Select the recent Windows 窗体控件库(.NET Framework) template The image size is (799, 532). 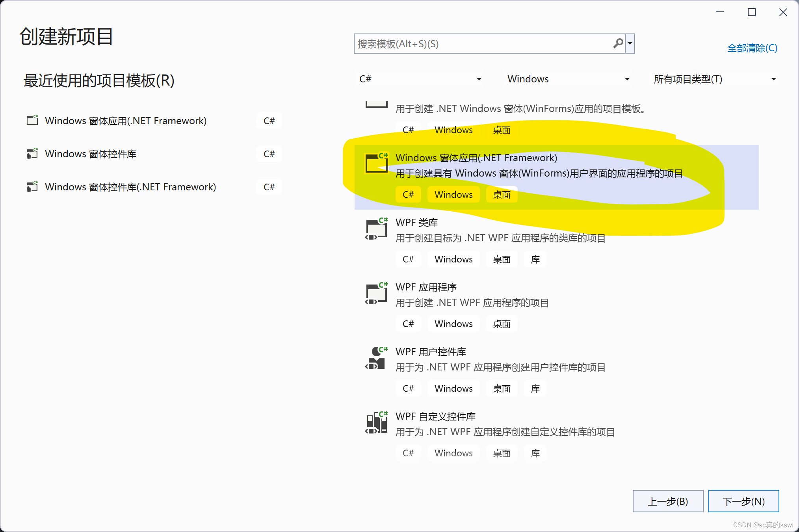130,187
